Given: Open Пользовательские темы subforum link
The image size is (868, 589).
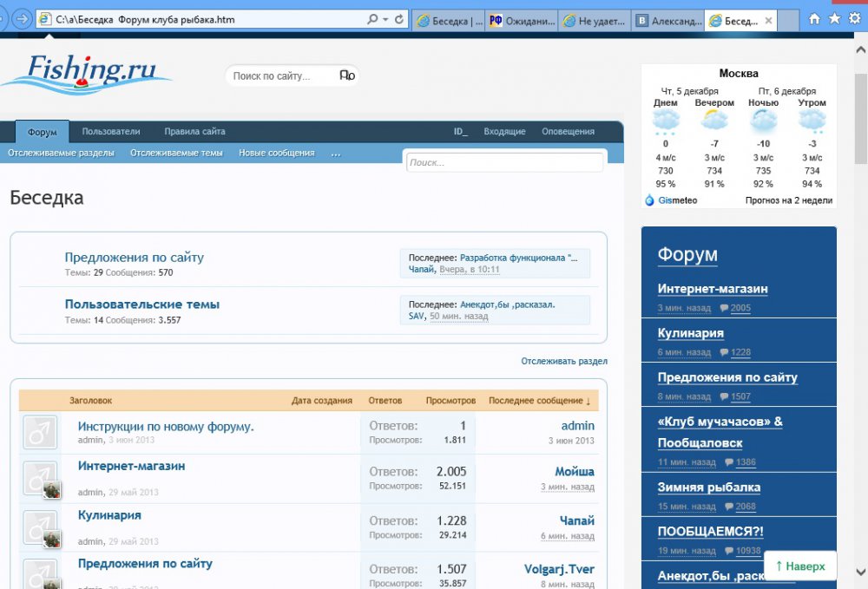Looking at the screenshot, I should [x=142, y=304].
